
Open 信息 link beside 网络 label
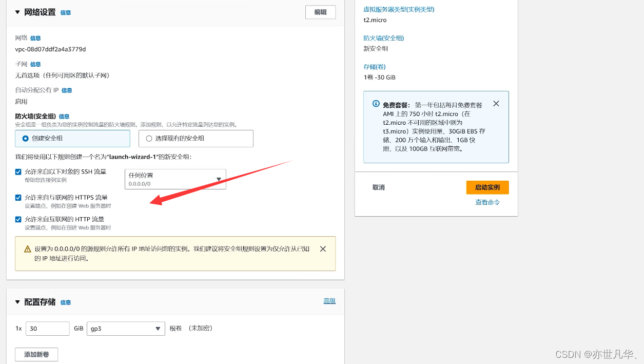pos(35,38)
